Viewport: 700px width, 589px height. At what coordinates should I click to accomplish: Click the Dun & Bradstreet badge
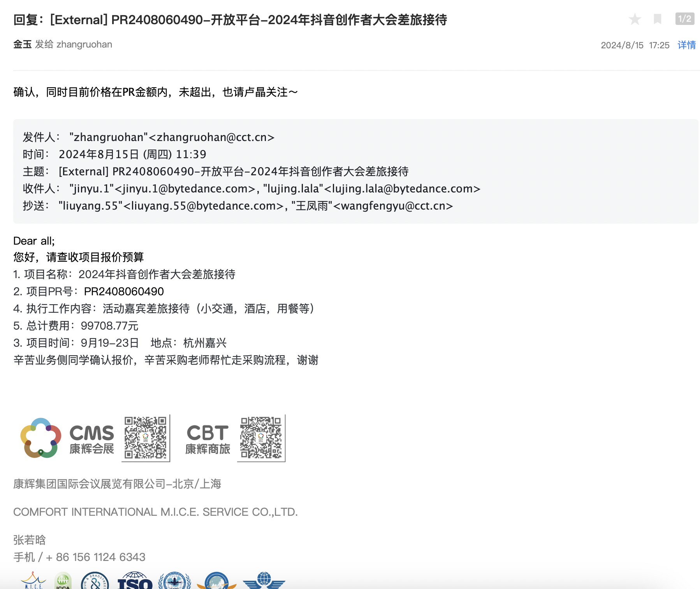(95, 581)
